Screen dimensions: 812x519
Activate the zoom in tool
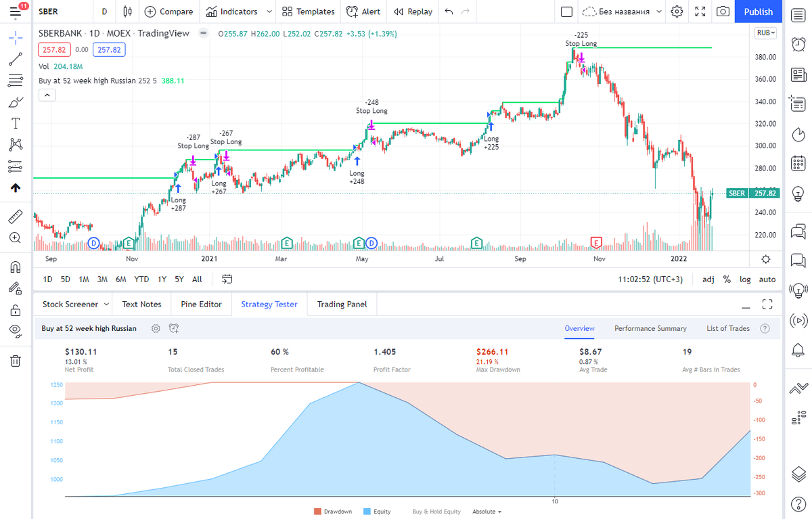click(x=15, y=238)
